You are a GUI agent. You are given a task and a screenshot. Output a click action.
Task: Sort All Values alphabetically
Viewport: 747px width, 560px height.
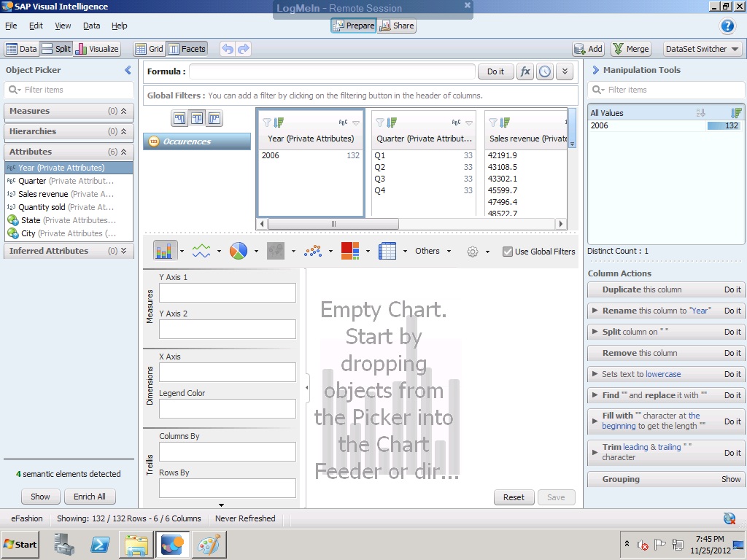701,113
